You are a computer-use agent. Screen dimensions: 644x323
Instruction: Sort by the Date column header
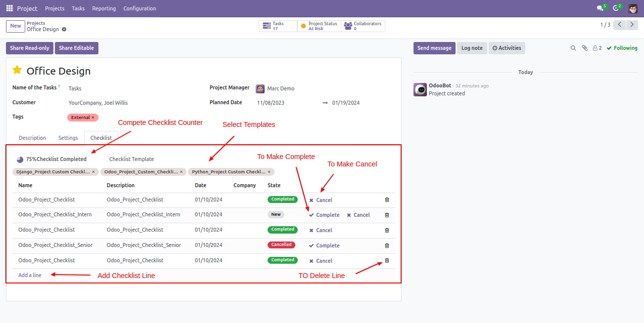pos(200,185)
